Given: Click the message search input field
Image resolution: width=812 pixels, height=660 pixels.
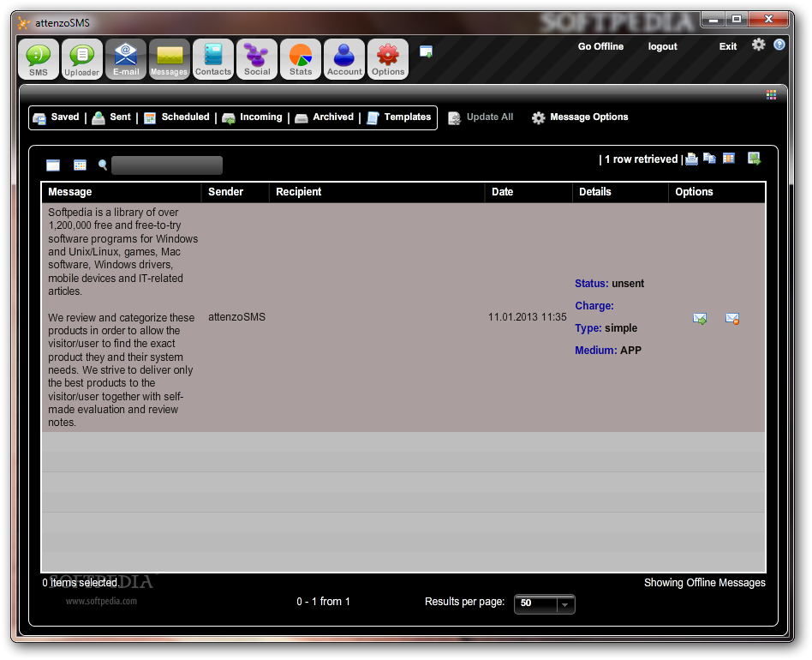Looking at the screenshot, I should point(167,165).
